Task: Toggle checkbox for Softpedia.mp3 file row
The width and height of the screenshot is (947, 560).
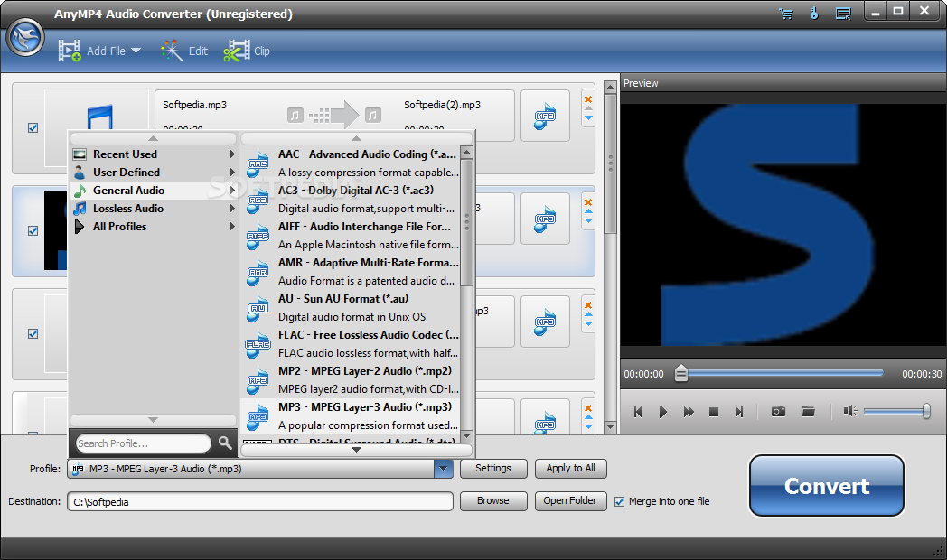Action: (33, 128)
